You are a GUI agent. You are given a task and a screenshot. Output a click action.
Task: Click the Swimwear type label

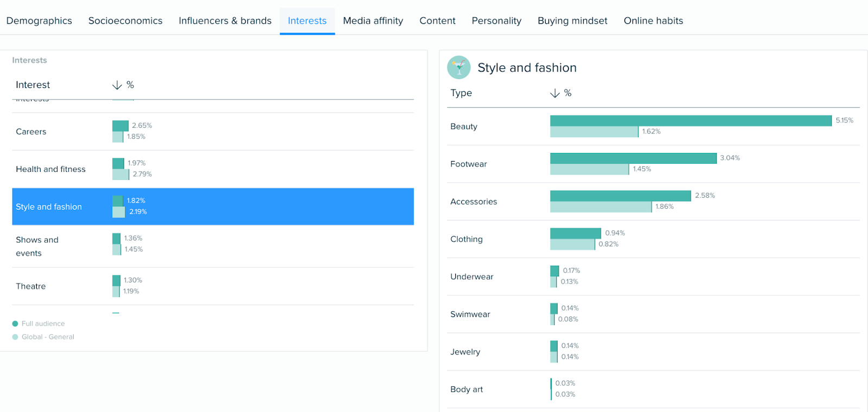tap(470, 314)
